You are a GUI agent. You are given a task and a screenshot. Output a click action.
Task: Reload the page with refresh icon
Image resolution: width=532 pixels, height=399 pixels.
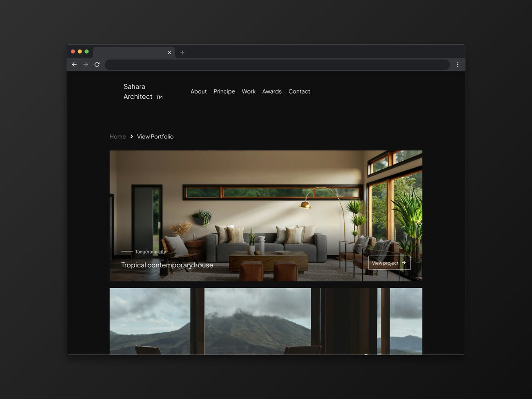pyautogui.click(x=97, y=65)
